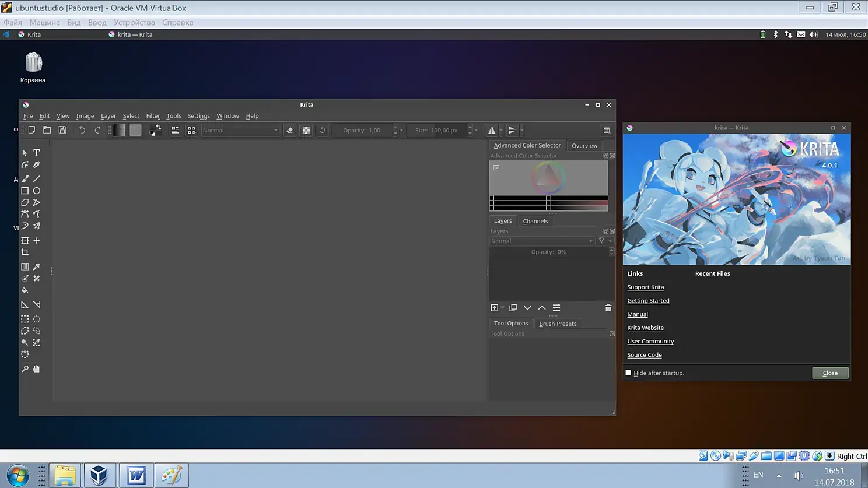The height and width of the screenshot is (488, 868).
Task: Open the Getting Started link
Action: click(x=648, y=301)
